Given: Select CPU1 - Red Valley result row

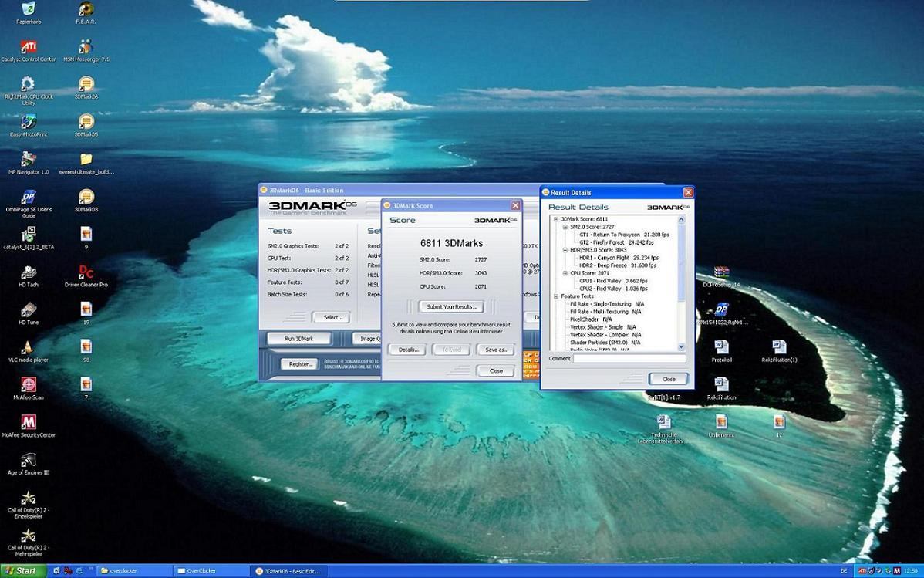Looking at the screenshot, I should [x=613, y=281].
